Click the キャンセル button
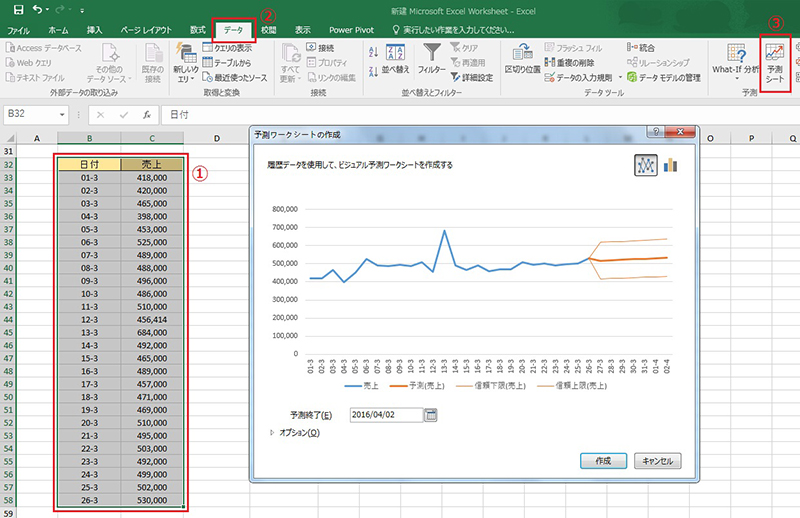The height and width of the screenshot is (518, 800). coord(658,461)
